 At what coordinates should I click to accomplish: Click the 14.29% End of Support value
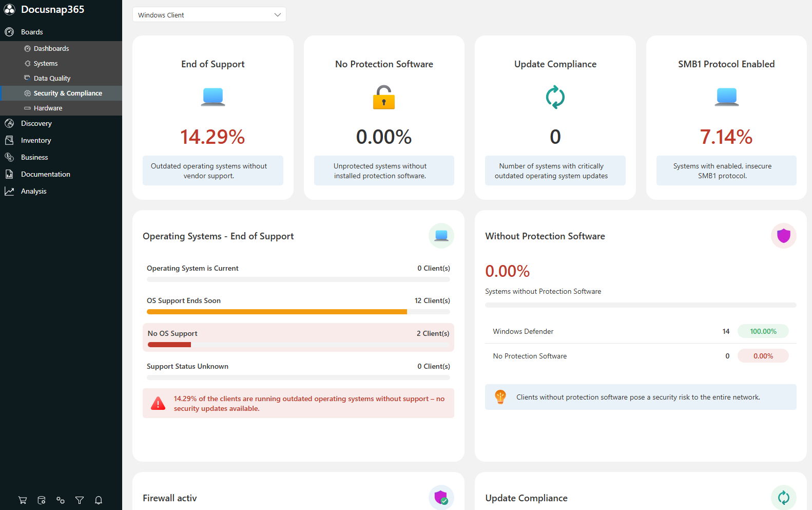click(x=212, y=137)
